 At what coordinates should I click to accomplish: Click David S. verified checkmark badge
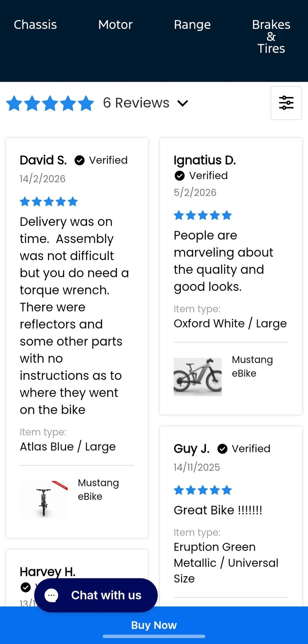(80, 160)
